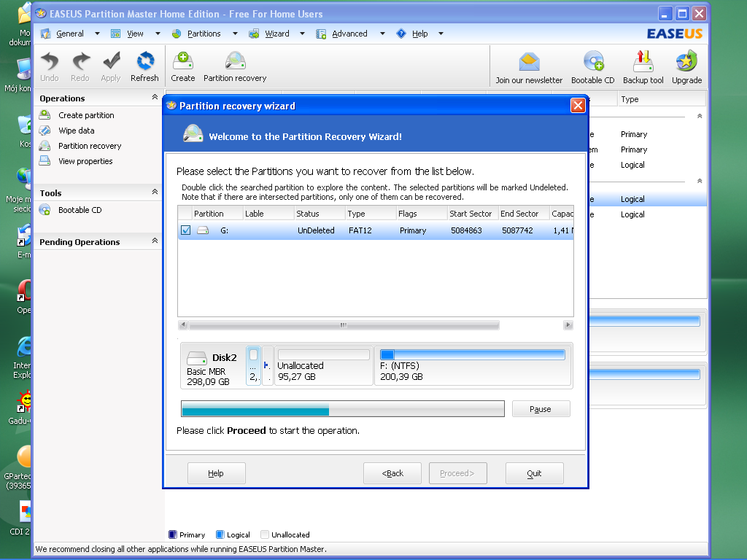Click the horizontal scrollbar thumb
The width and height of the screenshot is (747, 560).
coord(344,325)
